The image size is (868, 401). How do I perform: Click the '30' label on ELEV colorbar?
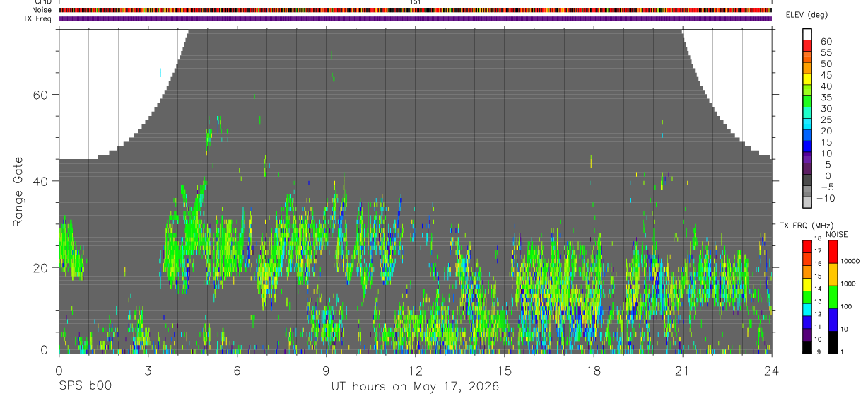click(x=826, y=109)
